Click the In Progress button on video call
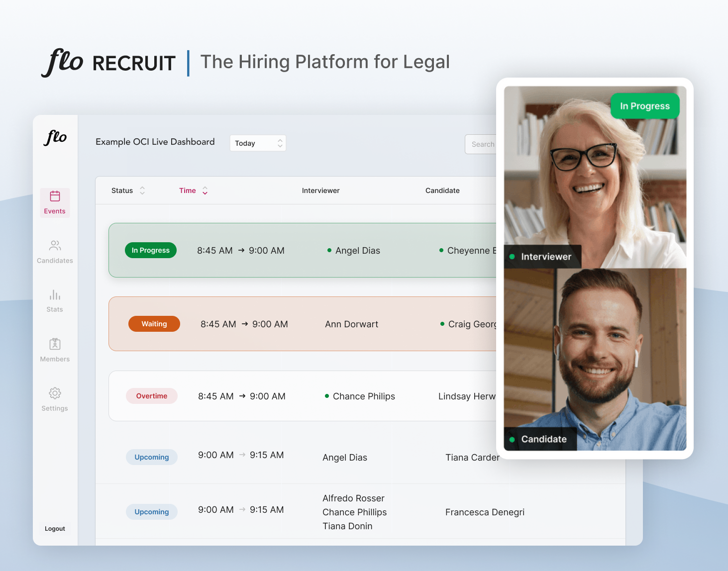The height and width of the screenshot is (571, 728). point(644,105)
